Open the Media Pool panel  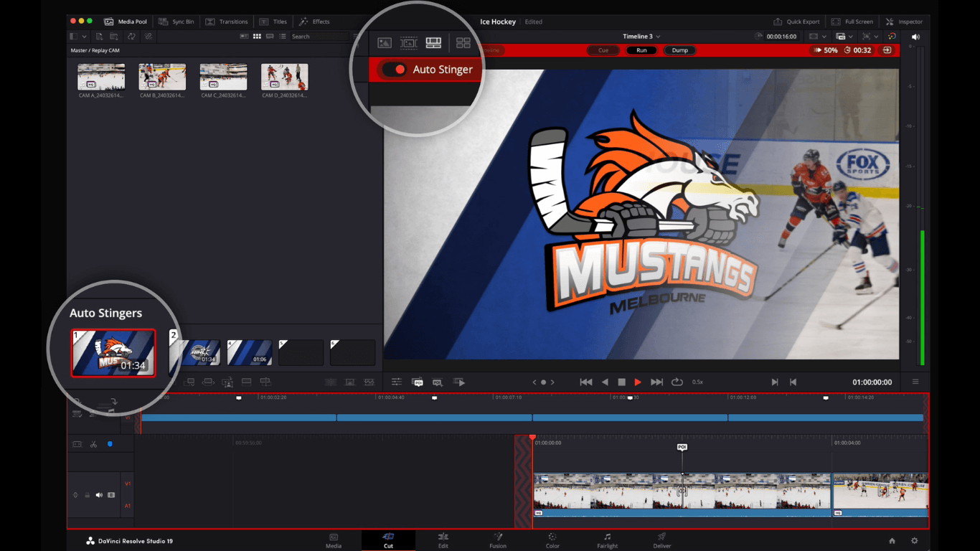[x=126, y=22]
